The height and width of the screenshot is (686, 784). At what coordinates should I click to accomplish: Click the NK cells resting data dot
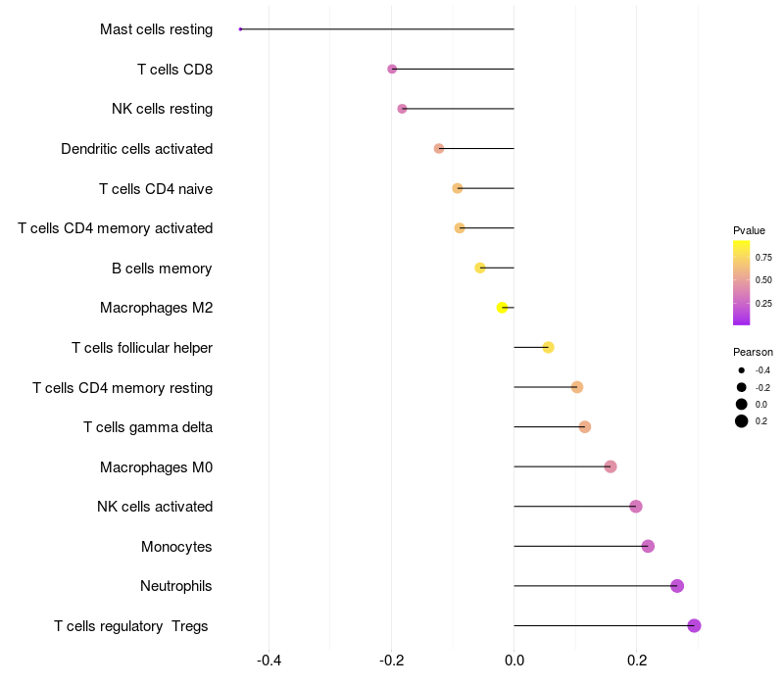click(x=402, y=109)
